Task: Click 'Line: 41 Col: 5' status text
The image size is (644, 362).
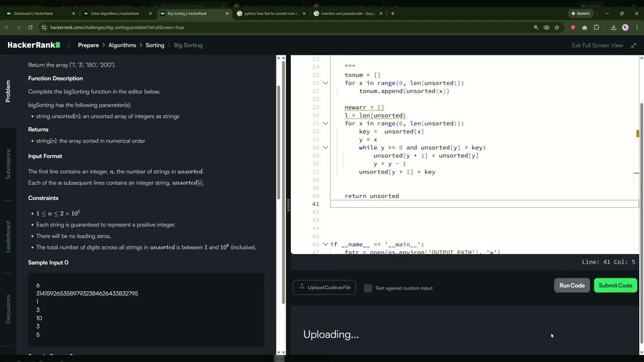Action: (x=608, y=262)
